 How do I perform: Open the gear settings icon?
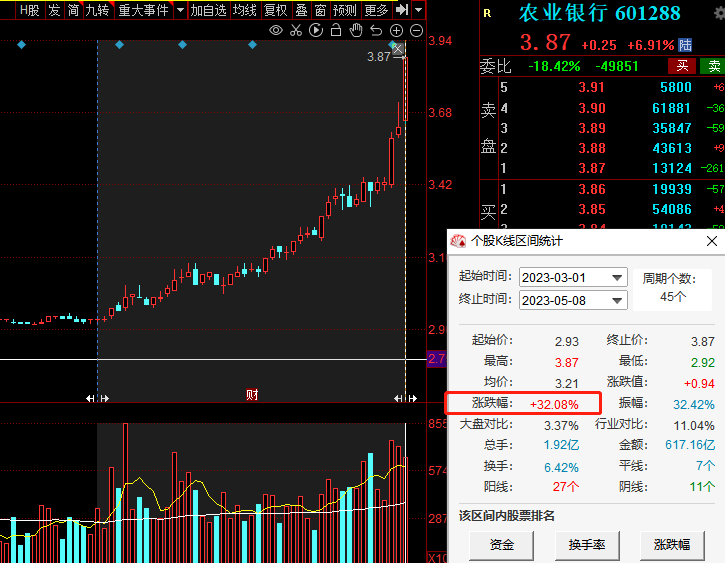719,13
